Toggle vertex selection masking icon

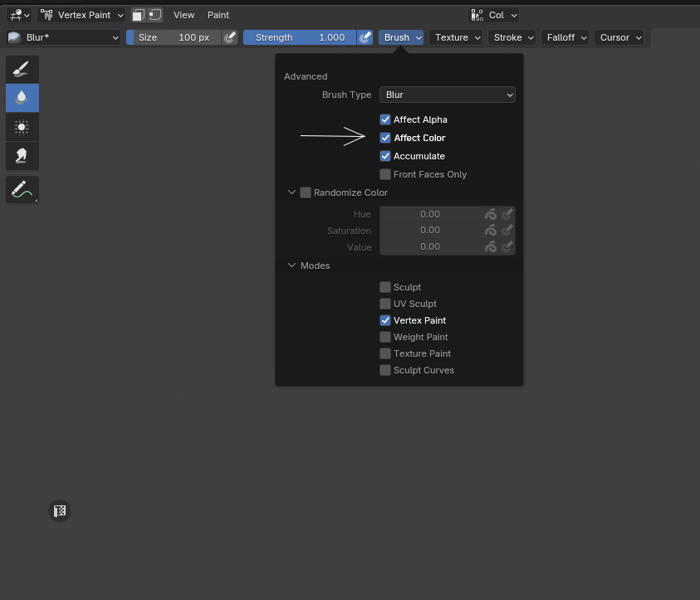155,15
